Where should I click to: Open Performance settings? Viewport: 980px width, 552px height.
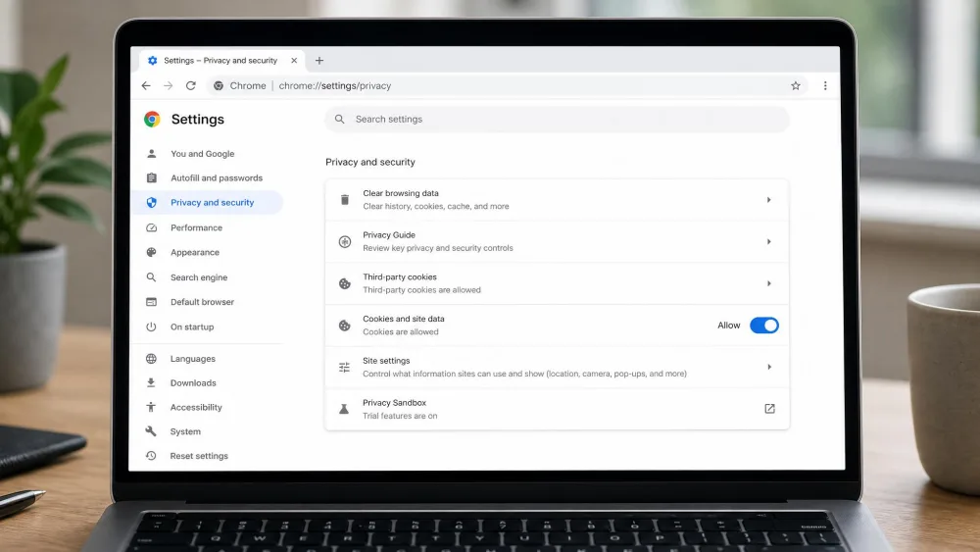click(196, 227)
